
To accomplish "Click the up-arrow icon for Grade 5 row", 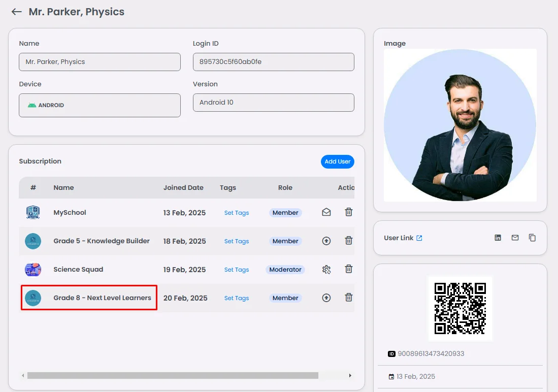I will [326, 241].
